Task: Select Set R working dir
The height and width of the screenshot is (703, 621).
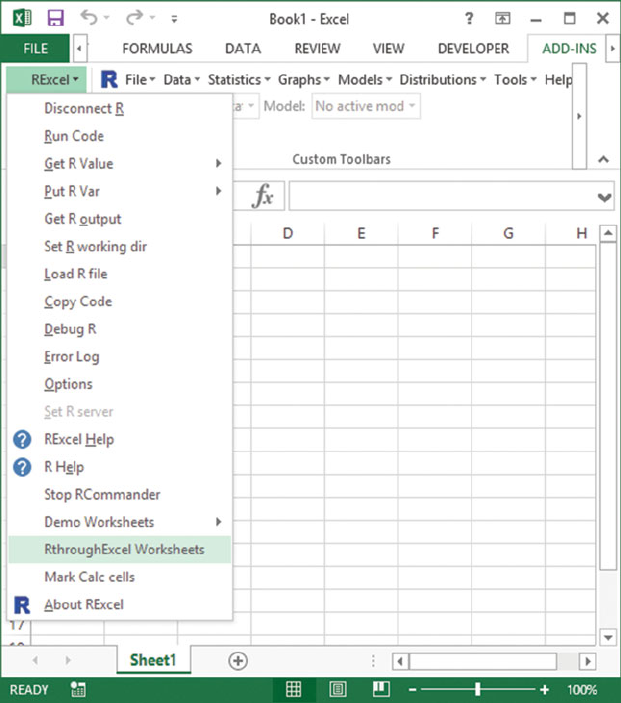Action: [x=120, y=246]
